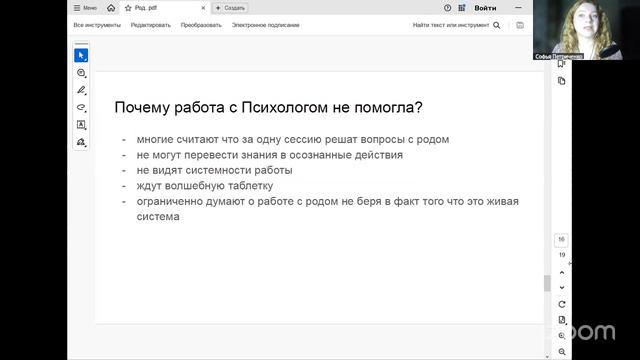
Task: Click the Создать new tab button
Action: pyautogui.click(x=230, y=8)
